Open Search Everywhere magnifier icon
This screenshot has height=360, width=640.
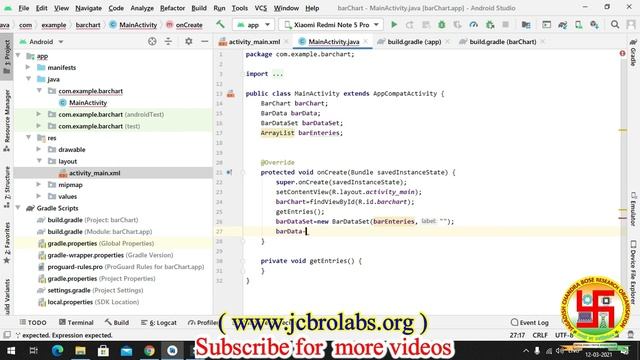615,25
